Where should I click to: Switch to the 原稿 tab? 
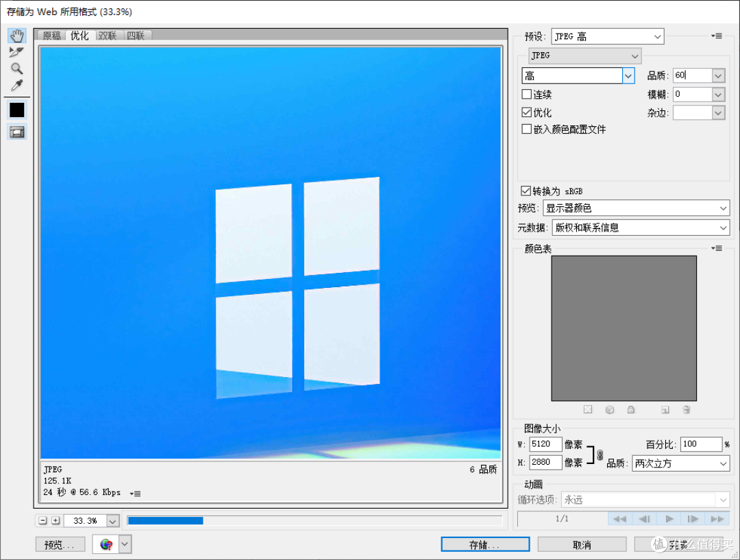click(52, 36)
